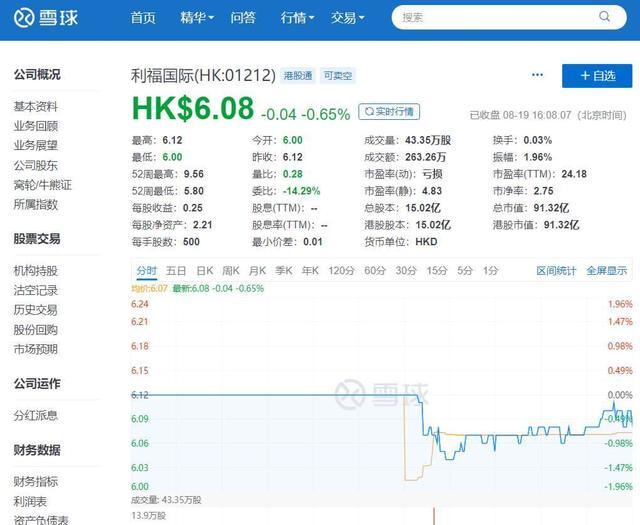Select the 60分 interval tab

coord(375,271)
